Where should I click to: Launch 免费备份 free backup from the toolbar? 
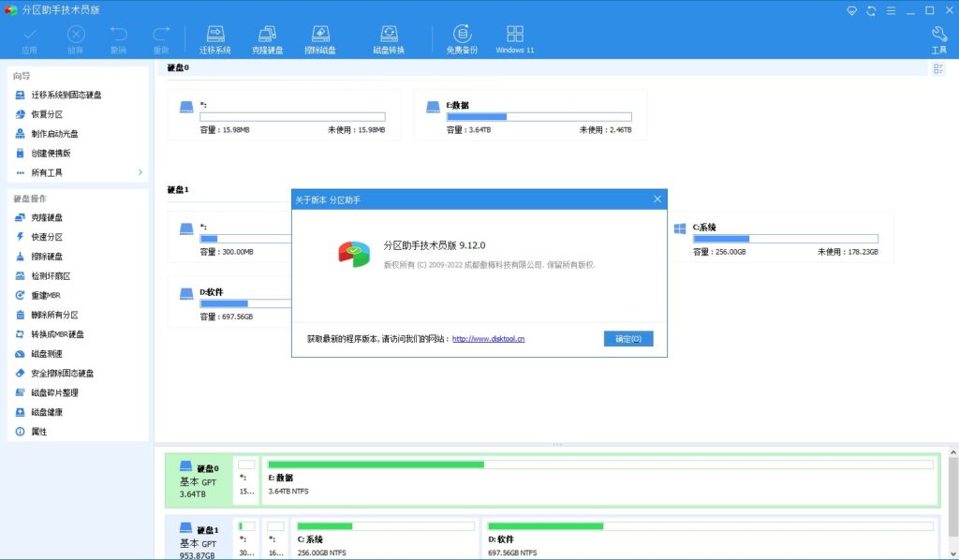point(462,36)
